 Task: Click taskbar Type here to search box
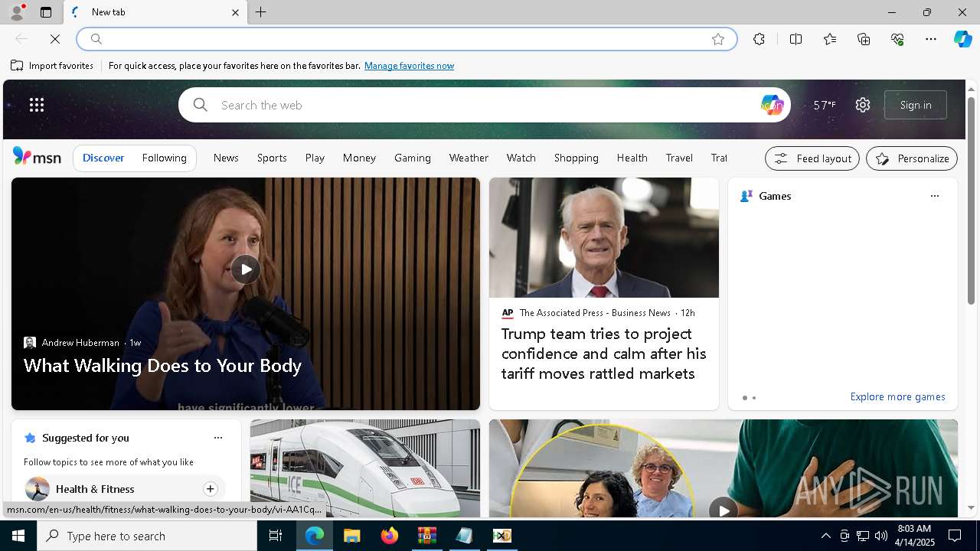(147, 536)
